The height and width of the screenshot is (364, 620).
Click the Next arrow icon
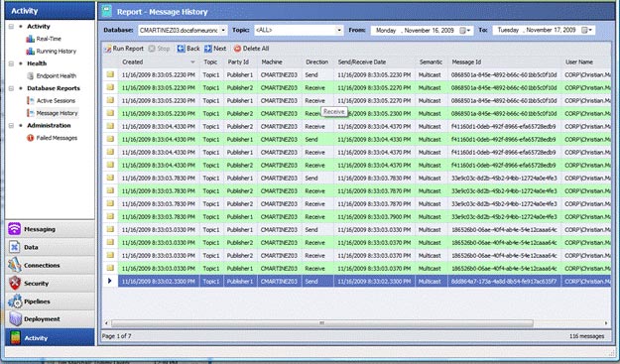208,49
